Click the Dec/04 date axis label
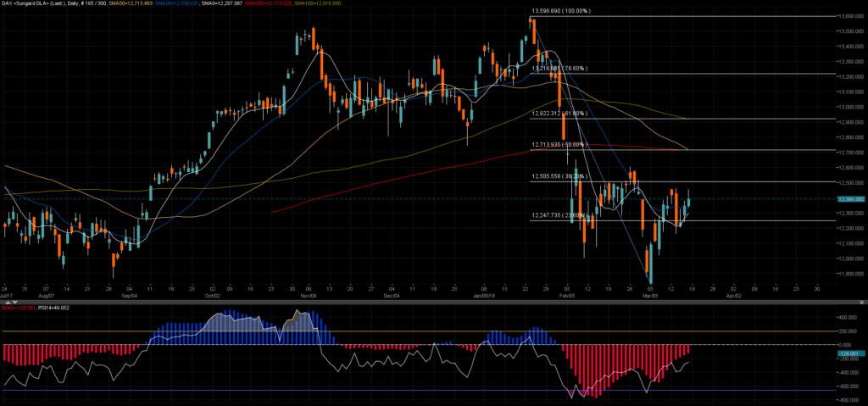Viewport: 868px width, 406px height. point(391,296)
